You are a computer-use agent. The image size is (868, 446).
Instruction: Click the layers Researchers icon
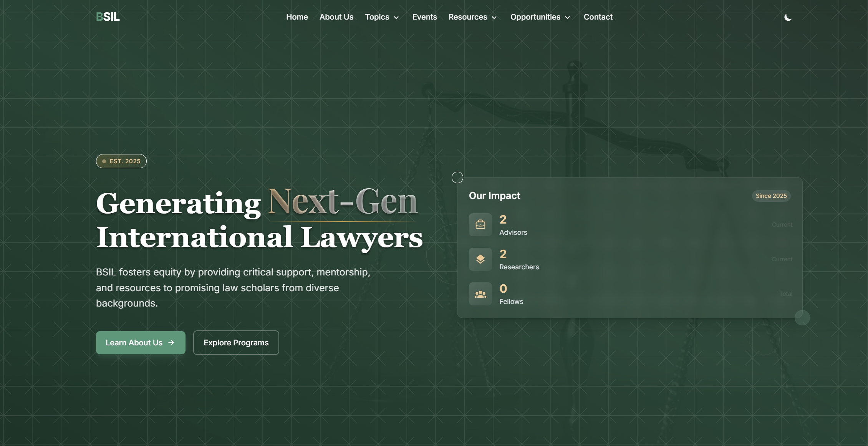pos(480,259)
